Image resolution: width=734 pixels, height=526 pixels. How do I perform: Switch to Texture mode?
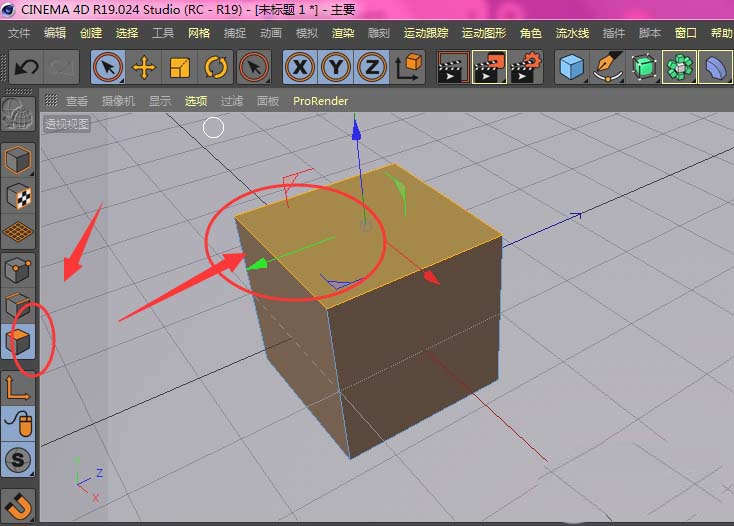click(18, 196)
